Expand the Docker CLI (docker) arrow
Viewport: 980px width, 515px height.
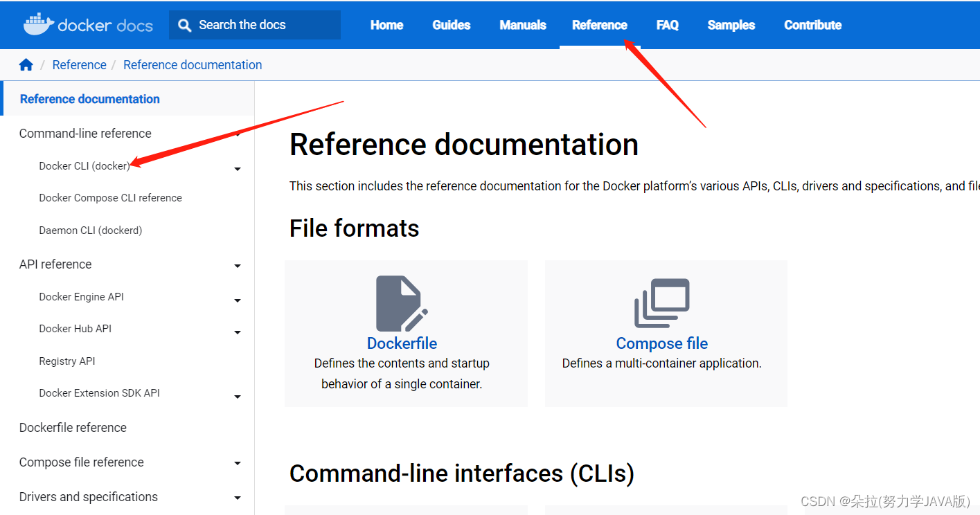coord(238,169)
